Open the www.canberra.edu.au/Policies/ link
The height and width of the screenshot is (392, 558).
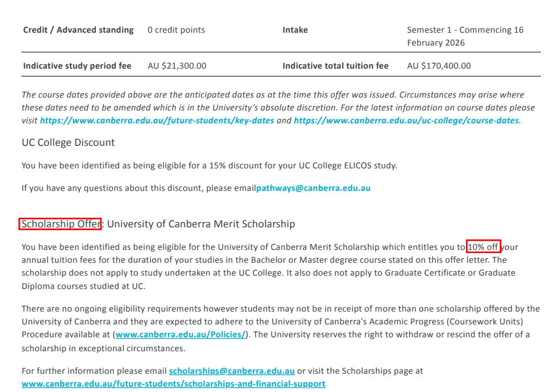[181, 335]
